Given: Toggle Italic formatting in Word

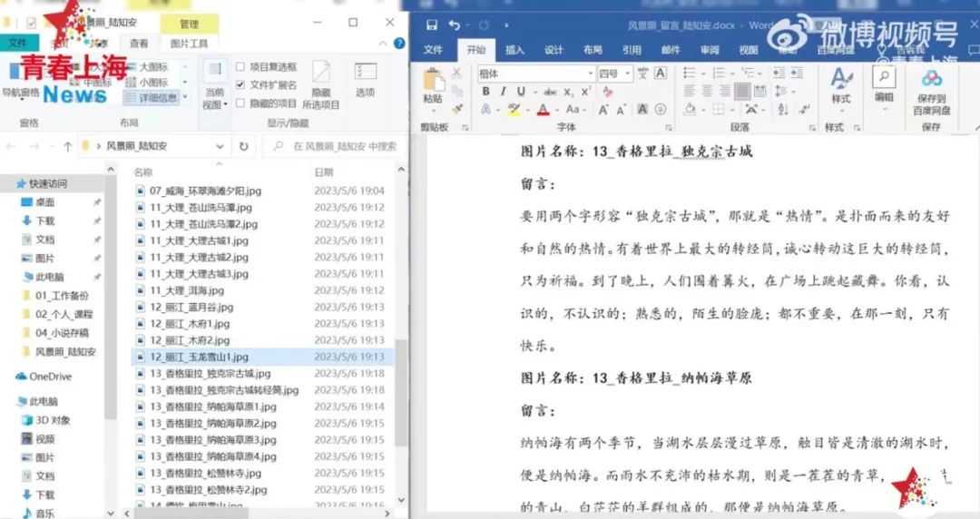Looking at the screenshot, I should [504, 92].
